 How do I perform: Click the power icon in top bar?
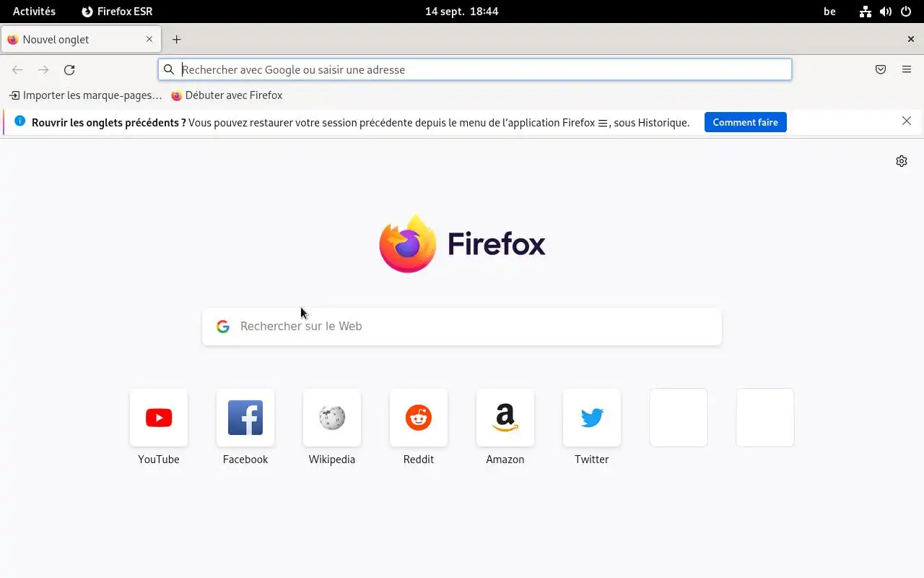click(x=906, y=12)
